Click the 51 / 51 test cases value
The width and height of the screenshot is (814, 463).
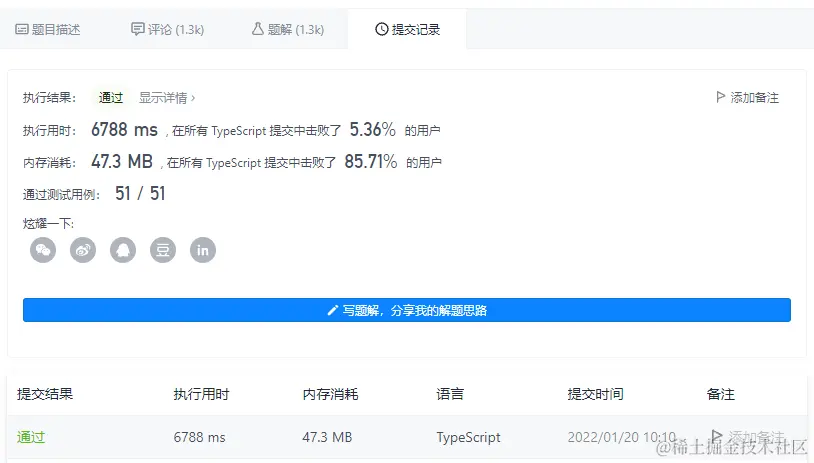[140, 194]
